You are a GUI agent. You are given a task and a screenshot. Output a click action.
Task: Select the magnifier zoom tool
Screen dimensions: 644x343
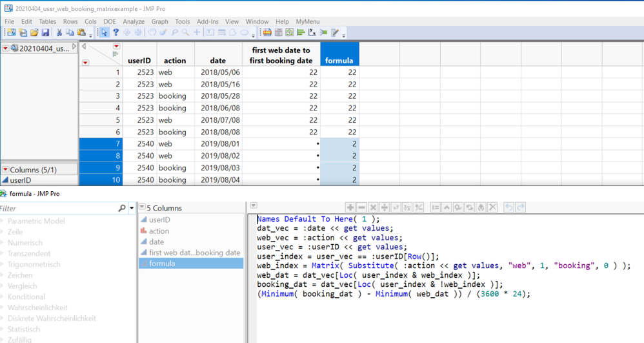(186, 33)
